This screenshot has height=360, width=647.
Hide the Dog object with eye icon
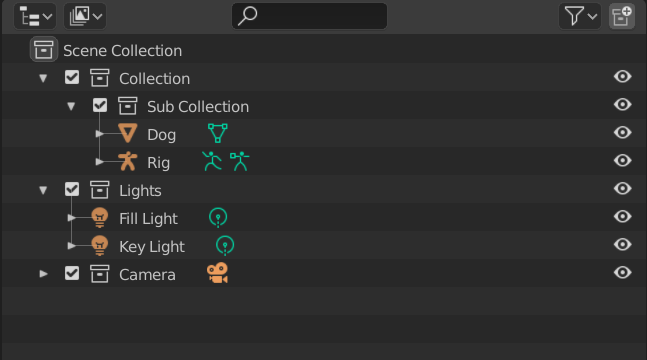pos(622,133)
